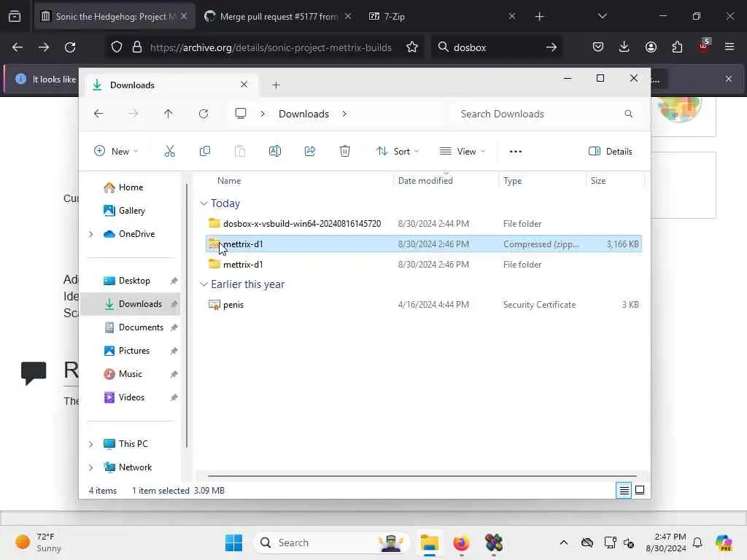The height and width of the screenshot is (560, 747).
Task: Click the taskbar Search box
Action: tap(332, 542)
